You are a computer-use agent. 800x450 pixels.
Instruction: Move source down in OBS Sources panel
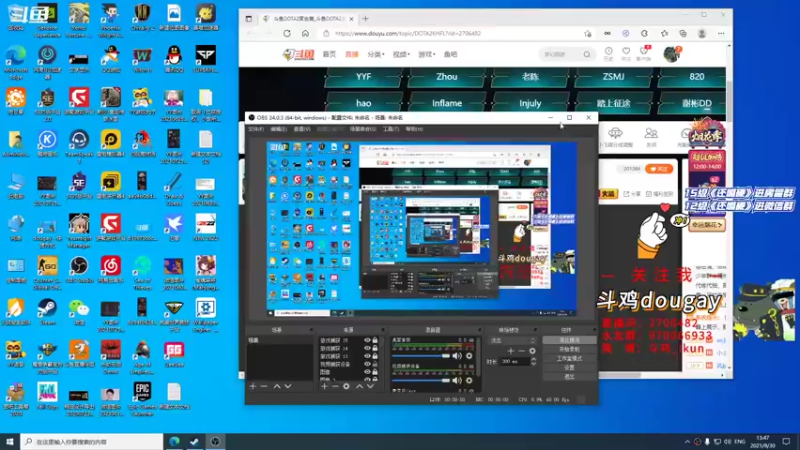pyautogui.click(x=370, y=386)
